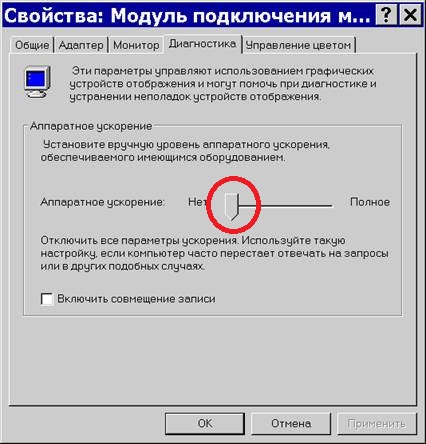Screen dimensions: 426x444
Task: Click the hardware acceleration slider thumb
Action: click(x=232, y=207)
